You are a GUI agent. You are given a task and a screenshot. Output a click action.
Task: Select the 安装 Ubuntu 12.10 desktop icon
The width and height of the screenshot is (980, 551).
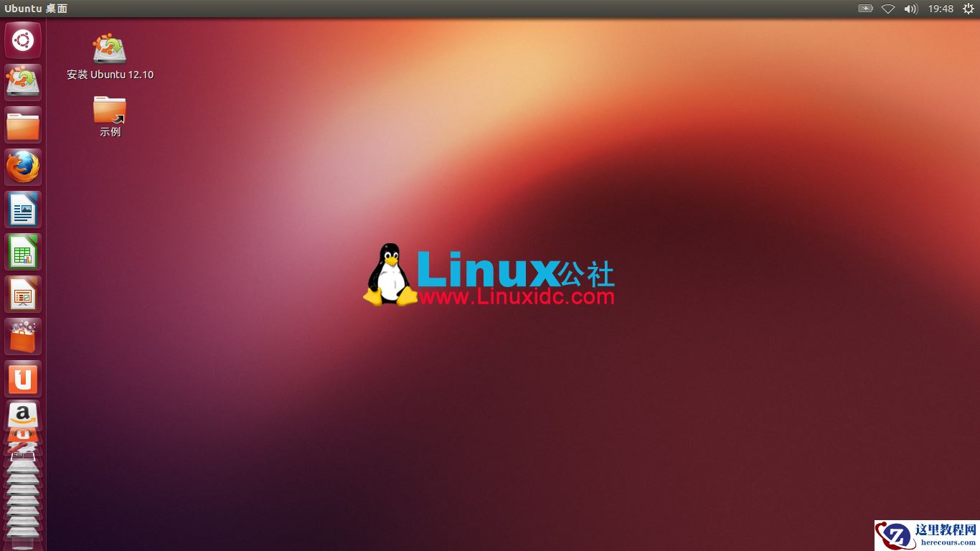tap(110, 57)
